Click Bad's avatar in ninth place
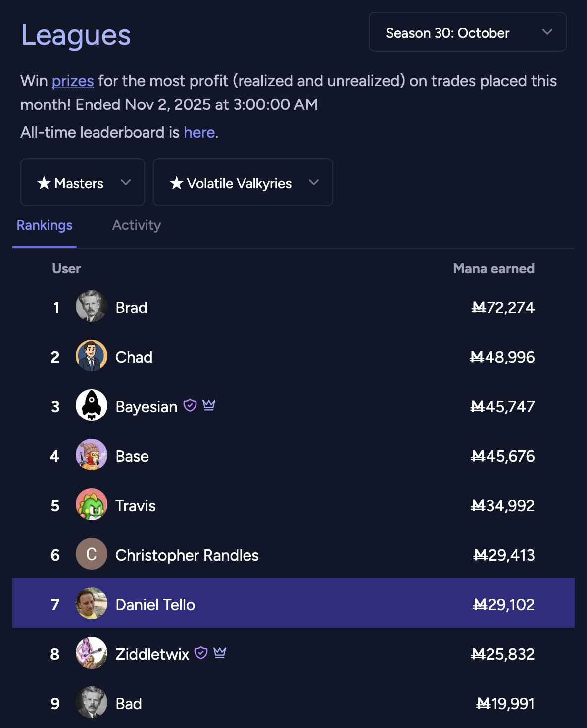This screenshot has width=587, height=728. [92, 702]
